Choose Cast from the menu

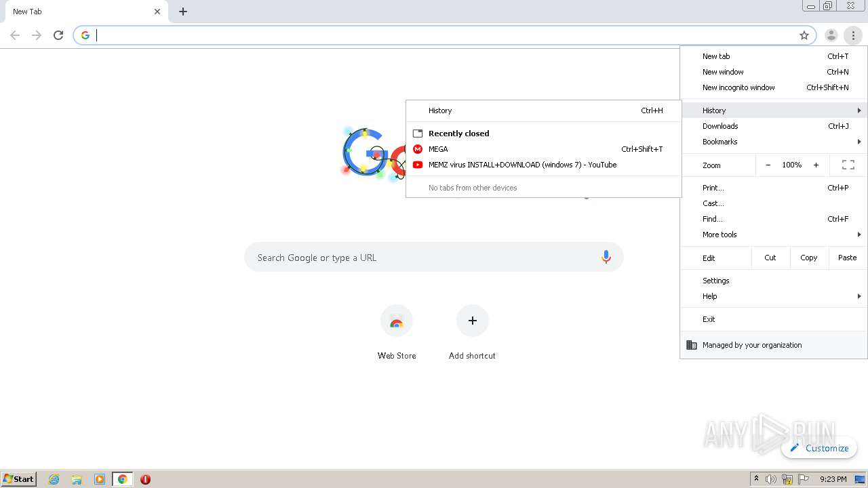point(774,203)
